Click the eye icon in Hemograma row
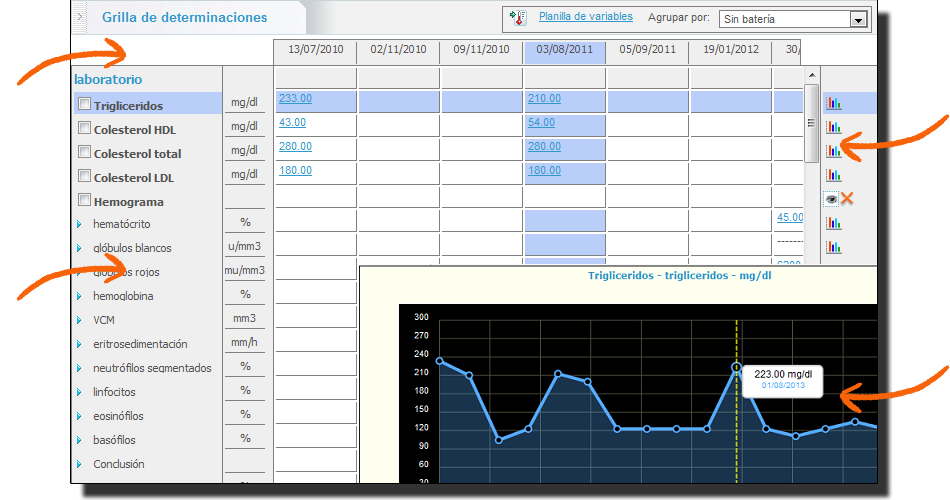 coord(831,199)
